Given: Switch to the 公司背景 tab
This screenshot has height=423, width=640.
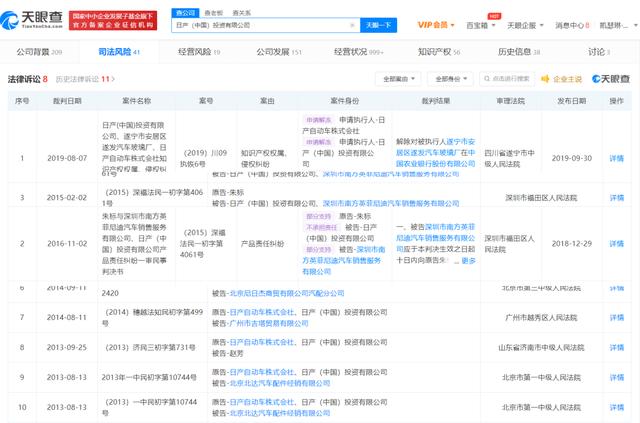Looking at the screenshot, I should click(x=39, y=52).
